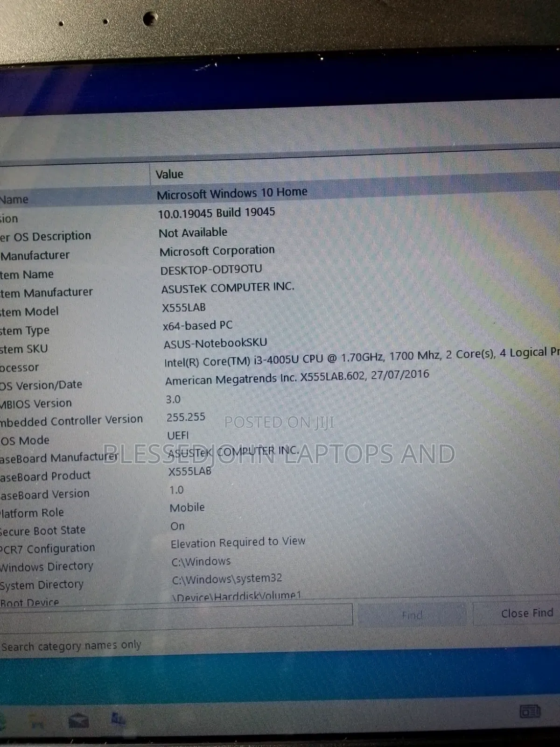Image resolution: width=560 pixels, height=747 pixels.
Task: Select the American Megatrends BIOS version value
Action: 297,377
